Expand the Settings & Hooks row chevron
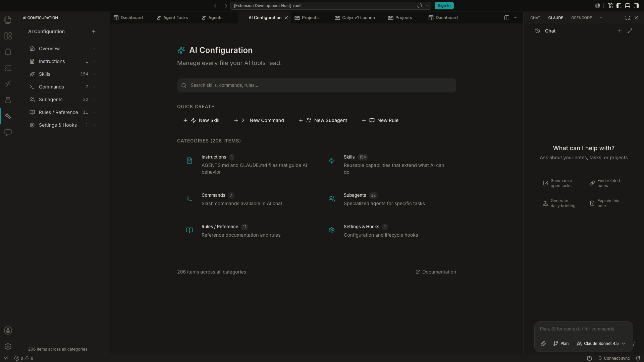Image resolution: width=644 pixels, height=362 pixels. coord(94,125)
